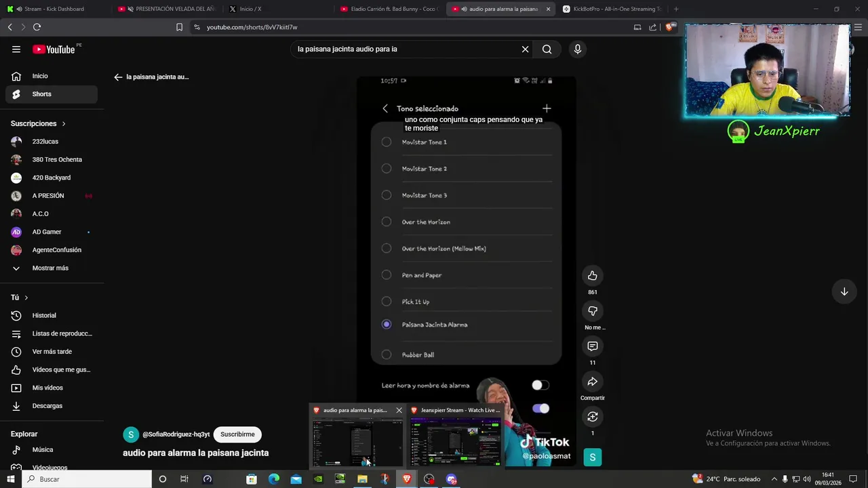Open Historial in the sidebar
This screenshot has width=868, height=488.
(x=52, y=316)
